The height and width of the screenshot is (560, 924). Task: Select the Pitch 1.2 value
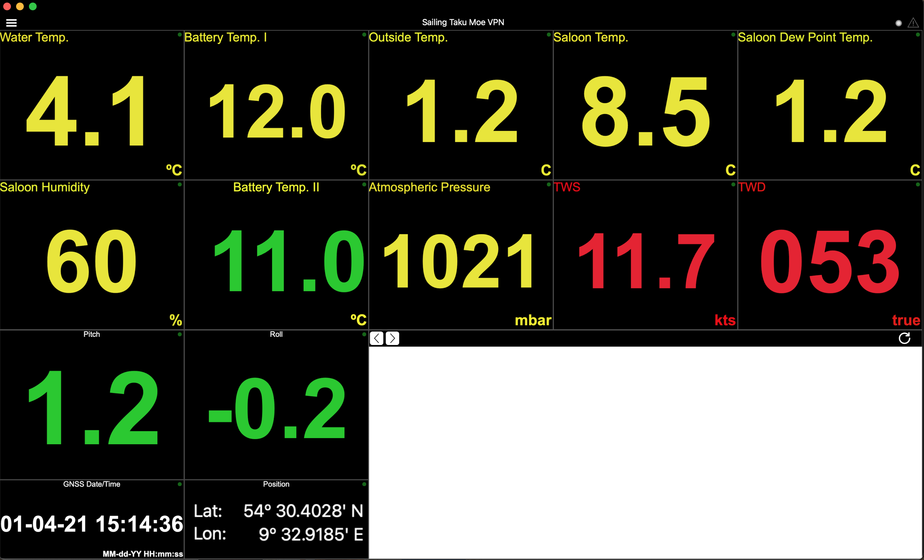point(93,407)
